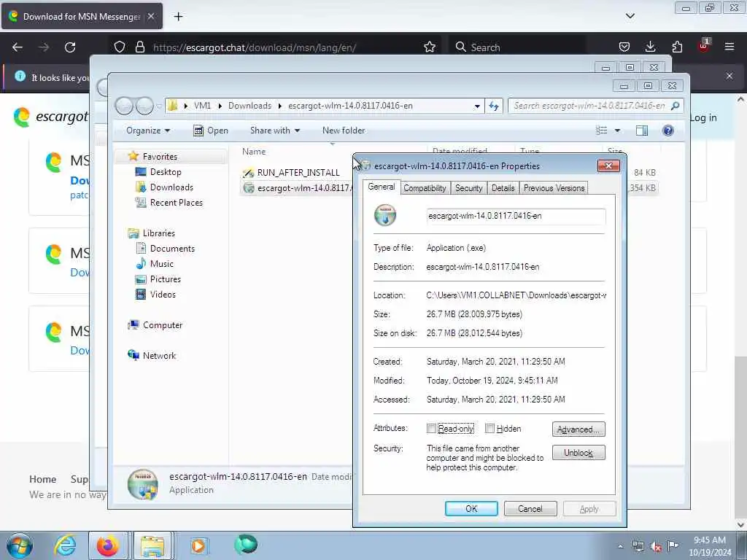Check the Read-only attribute
Viewport: 747px width, 560px height.
431,429
